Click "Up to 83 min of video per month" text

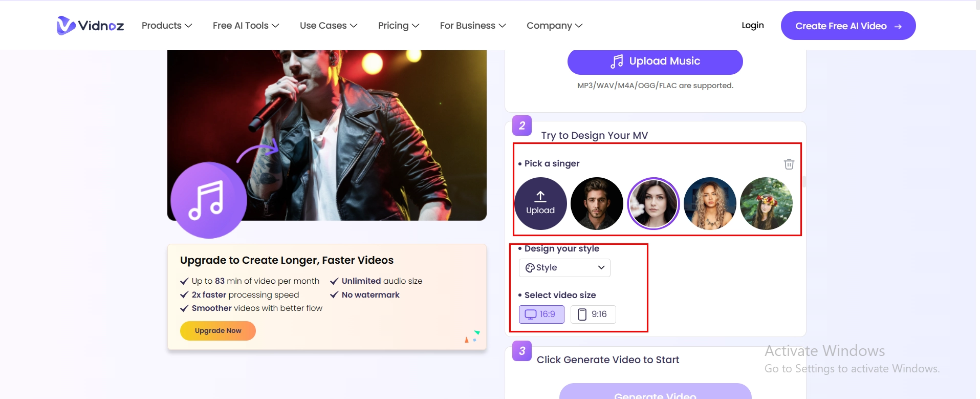pyautogui.click(x=255, y=281)
